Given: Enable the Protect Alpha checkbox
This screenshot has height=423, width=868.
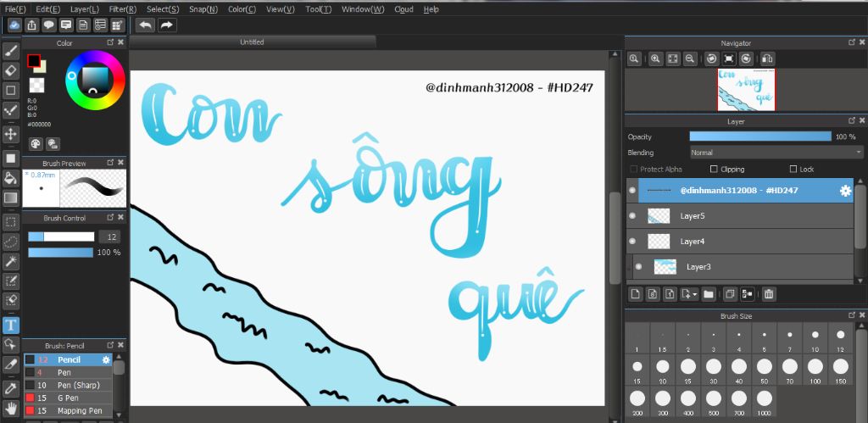Looking at the screenshot, I should click(634, 170).
